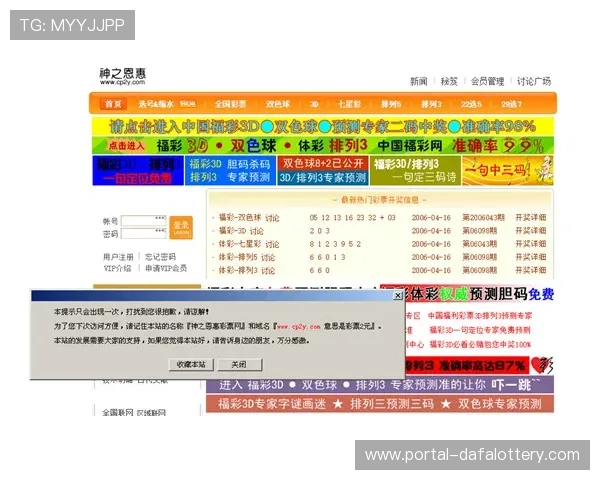
Task: Open the 双色球8+2已公开 banner
Action: [323, 170]
